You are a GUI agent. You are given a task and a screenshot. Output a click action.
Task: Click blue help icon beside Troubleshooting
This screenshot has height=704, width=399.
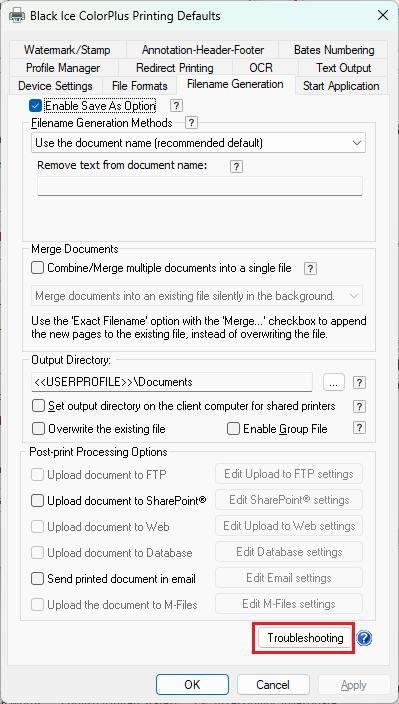[x=364, y=638]
